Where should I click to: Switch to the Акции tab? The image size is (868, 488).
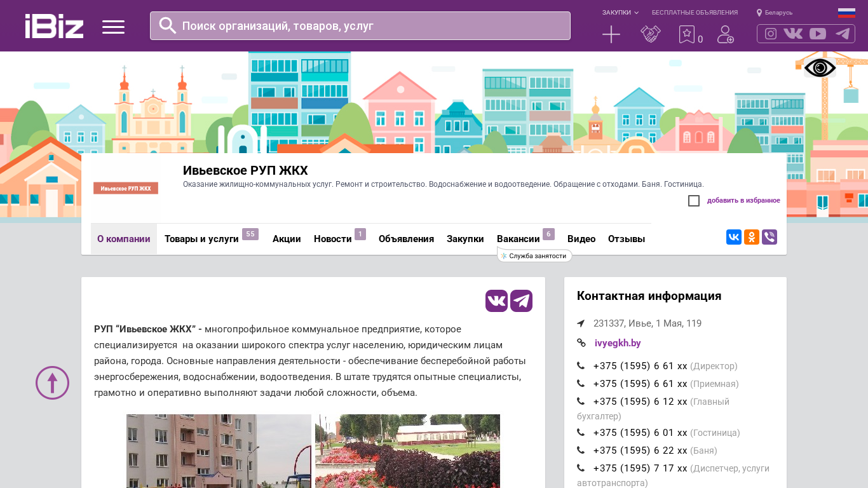point(287,239)
